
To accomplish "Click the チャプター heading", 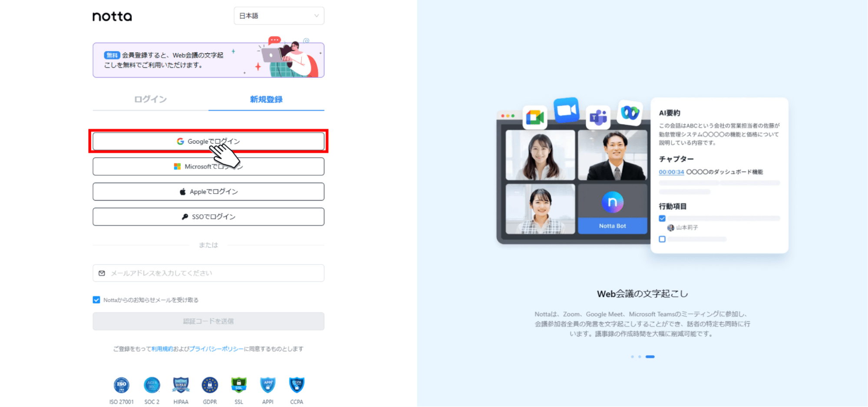I will coord(676,159).
